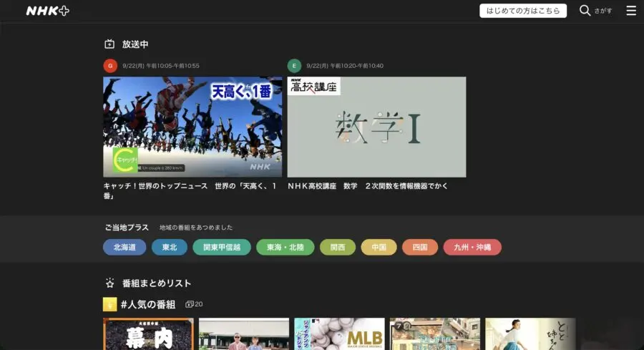
Task: Click the 放送中 broadcast icon
Action: tap(109, 44)
